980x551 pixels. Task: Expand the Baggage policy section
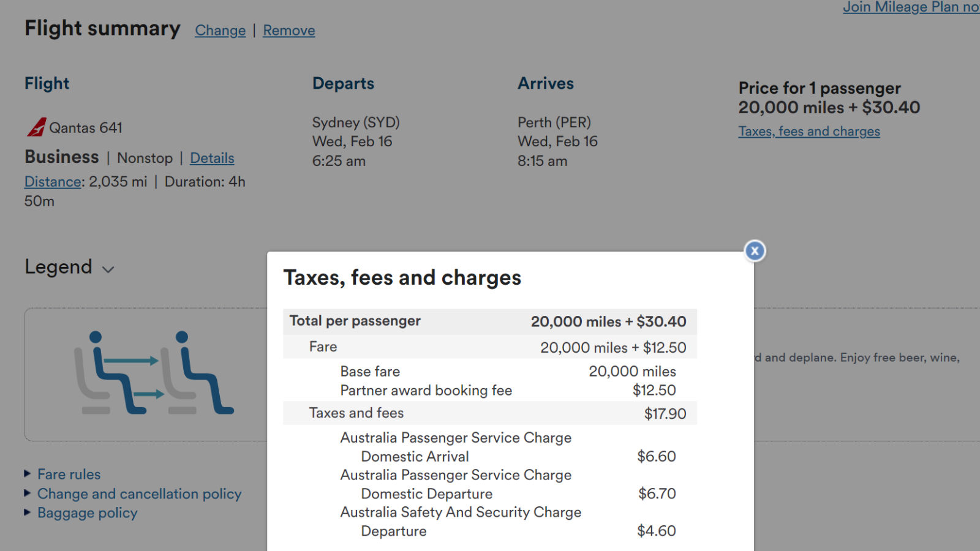[x=88, y=513]
